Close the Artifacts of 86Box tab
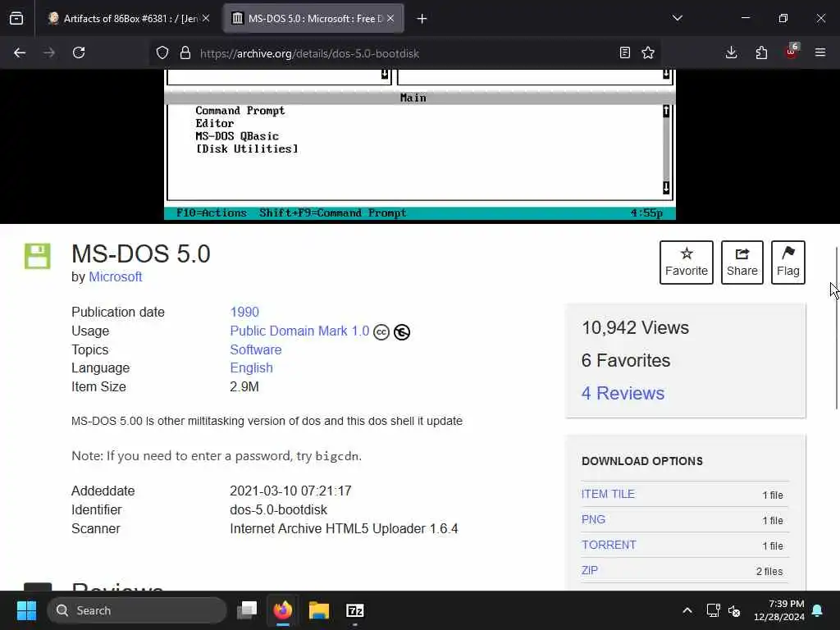The height and width of the screenshot is (630, 840). (206, 19)
